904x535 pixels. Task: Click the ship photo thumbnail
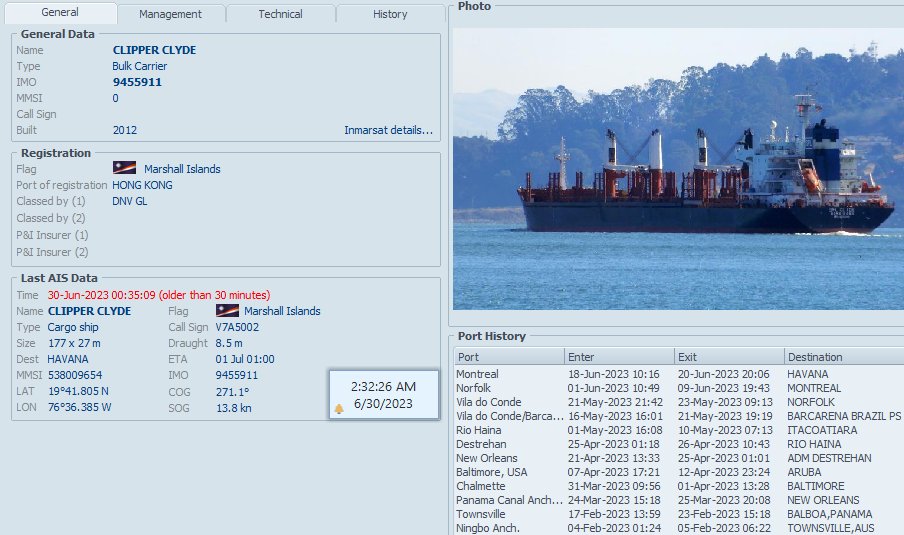coord(678,169)
